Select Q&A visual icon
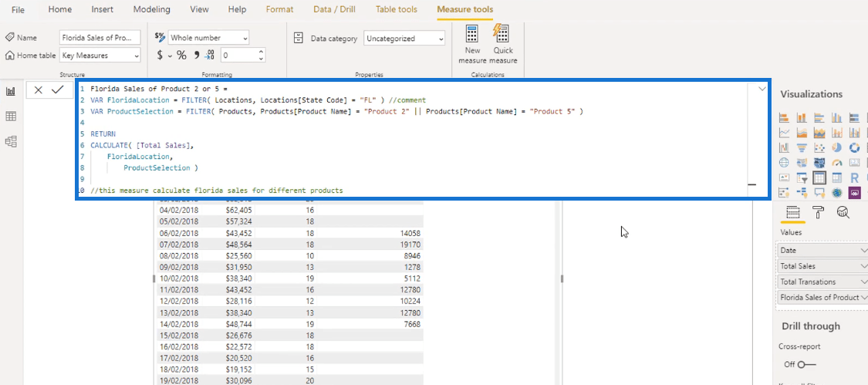The width and height of the screenshot is (868, 385). tap(820, 192)
